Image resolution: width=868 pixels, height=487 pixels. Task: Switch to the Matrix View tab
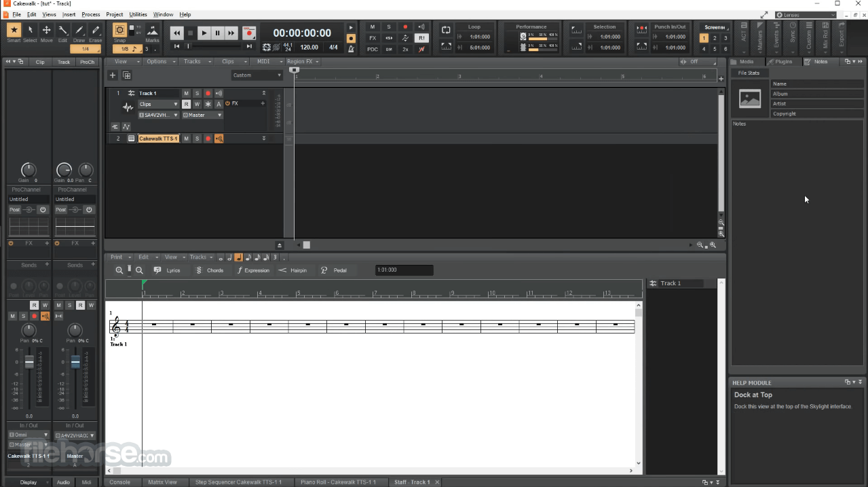[163, 482]
